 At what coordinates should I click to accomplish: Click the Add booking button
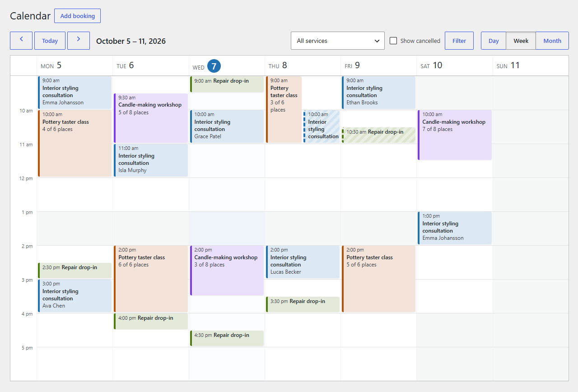78,16
